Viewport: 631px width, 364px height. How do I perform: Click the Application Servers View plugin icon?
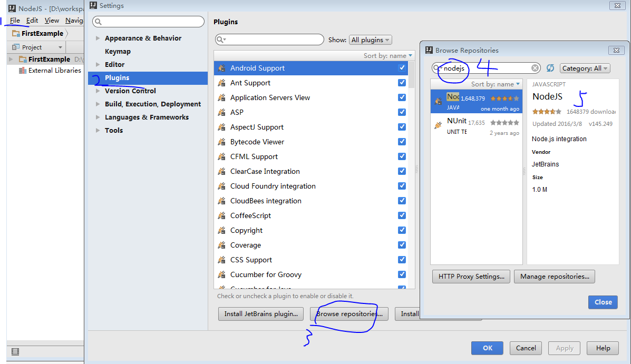tap(221, 98)
